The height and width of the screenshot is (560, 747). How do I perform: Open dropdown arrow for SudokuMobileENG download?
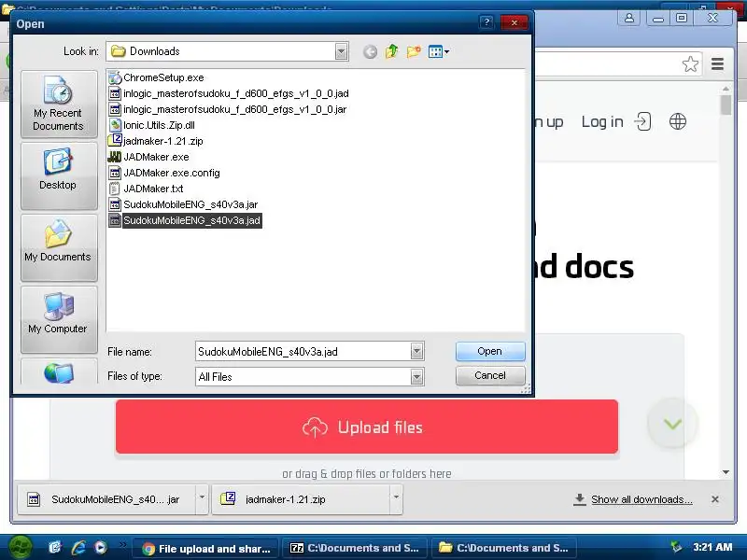point(202,498)
